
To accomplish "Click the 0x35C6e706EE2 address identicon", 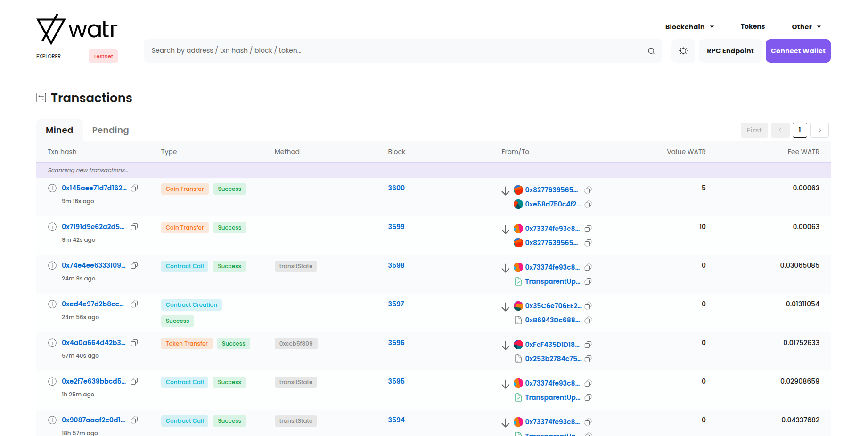I will click(x=518, y=306).
